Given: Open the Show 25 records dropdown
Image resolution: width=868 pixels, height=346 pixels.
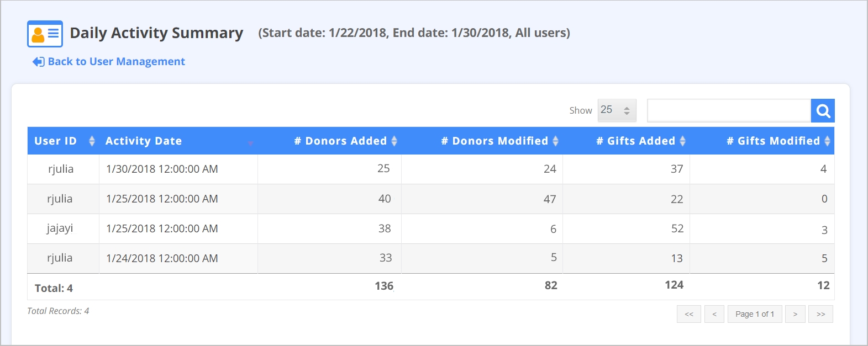Looking at the screenshot, I should [x=617, y=110].
